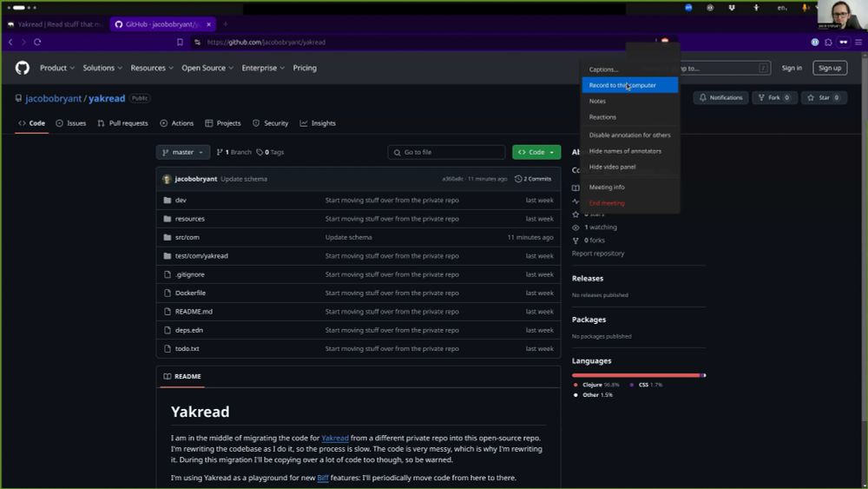Image resolution: width=868 pixels, height=489 pixels.
Task: Click the Sign up button
Action: click(x=830, y=68)
